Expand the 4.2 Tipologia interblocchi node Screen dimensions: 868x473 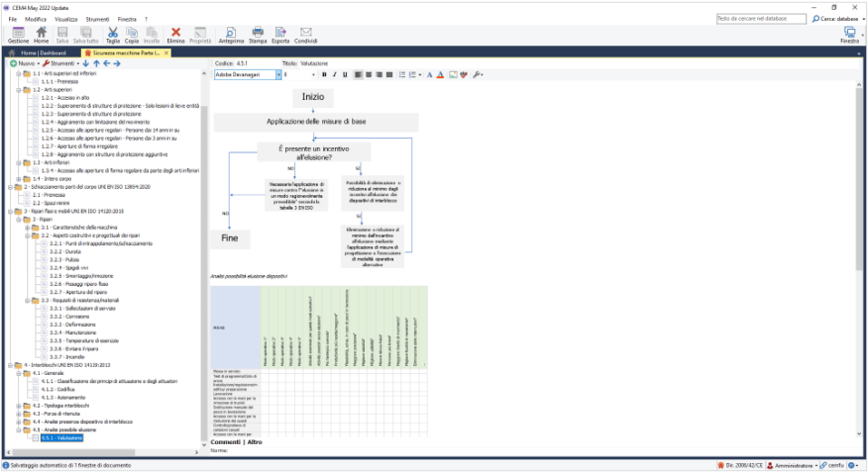click(19, 405)
